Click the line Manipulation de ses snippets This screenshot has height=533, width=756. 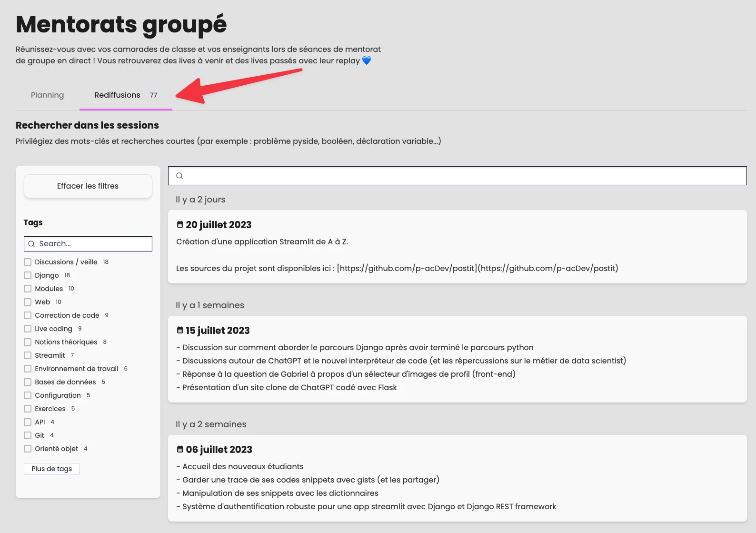278,493
